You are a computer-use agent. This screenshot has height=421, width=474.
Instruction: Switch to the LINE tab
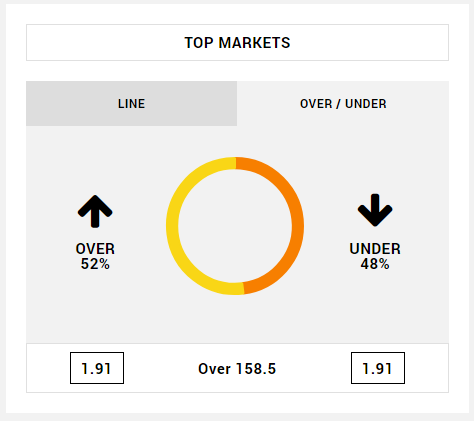pos(132,104)
